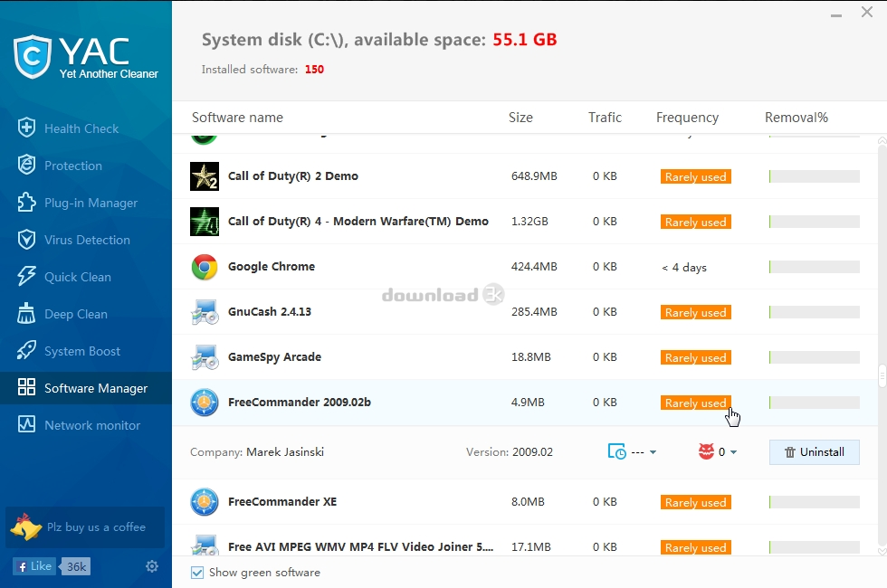Image resolution: width=887 pixels, height=588 pixels.
Task: Toggle the Show green software checkbox
Action: click(197, 573)
